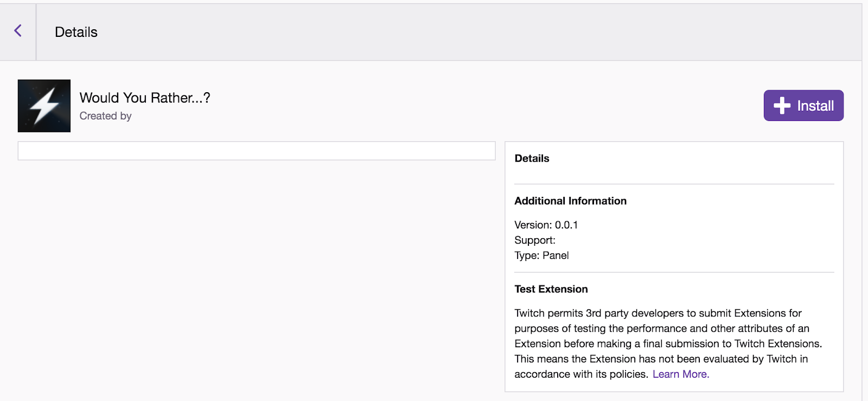
Task: Click the Twitch test extension policy paragraph
Action: pos(668,343)
